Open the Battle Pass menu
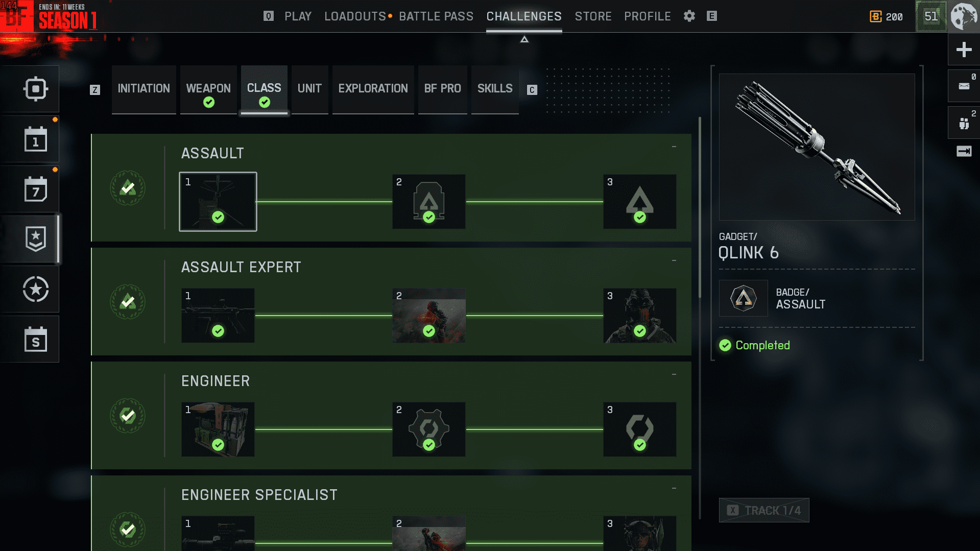The image size is (980, 551). click(x=436, y=16)
